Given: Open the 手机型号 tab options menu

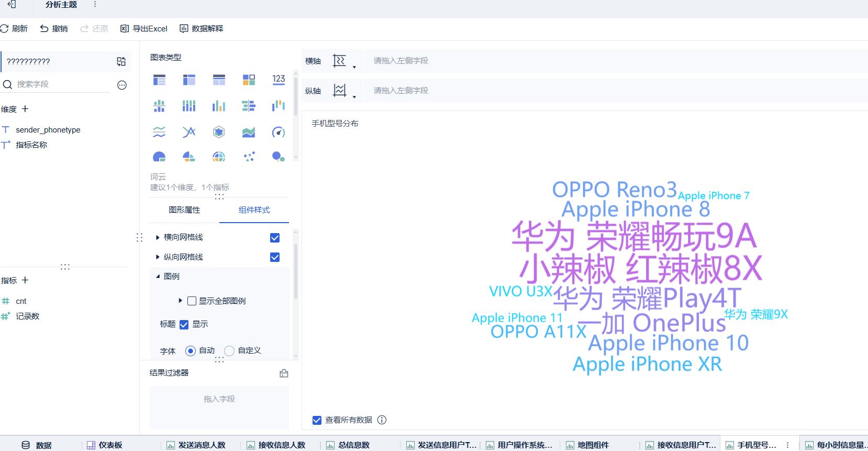Looking at the screenshot, I should coord(787,445).
